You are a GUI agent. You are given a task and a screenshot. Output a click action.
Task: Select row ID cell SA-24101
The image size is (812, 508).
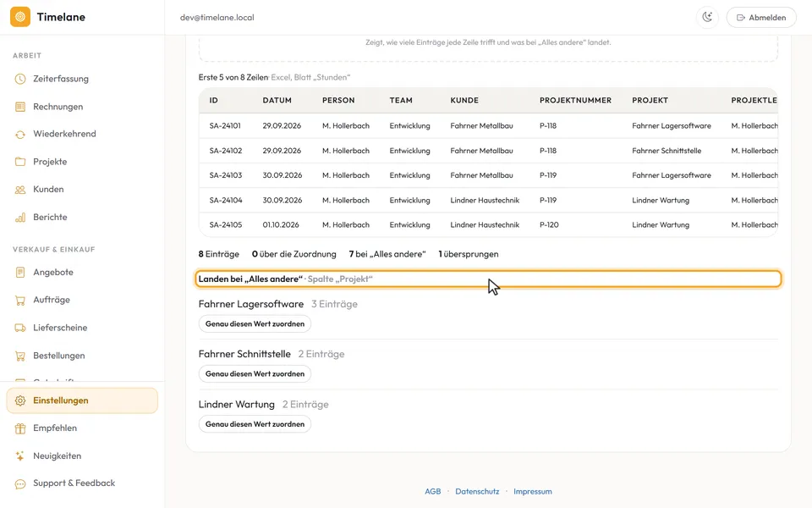click(x=225, y=126)
